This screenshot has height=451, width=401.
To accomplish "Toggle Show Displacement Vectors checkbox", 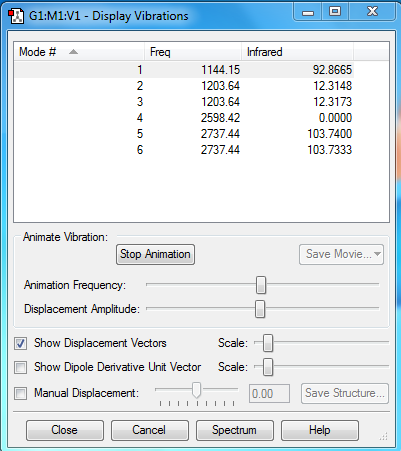I will coord(20,343).
